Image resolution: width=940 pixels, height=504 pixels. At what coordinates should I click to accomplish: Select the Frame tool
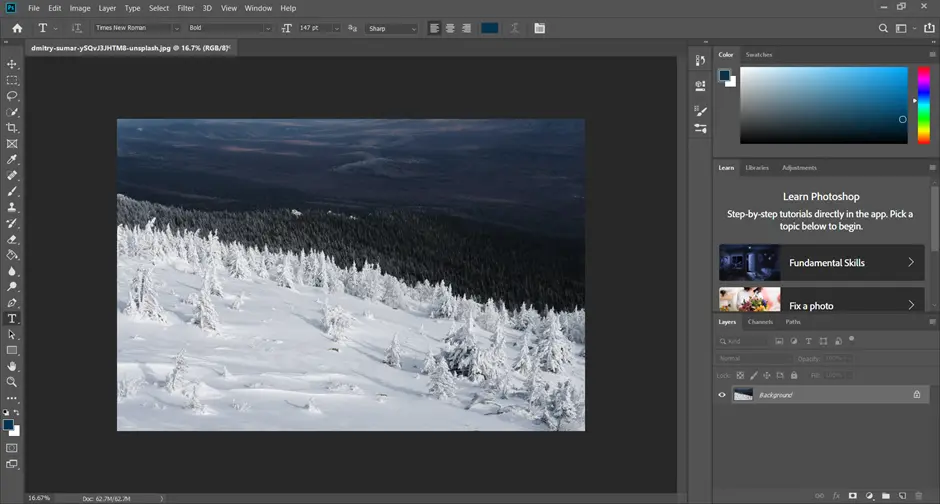(12, 144)
